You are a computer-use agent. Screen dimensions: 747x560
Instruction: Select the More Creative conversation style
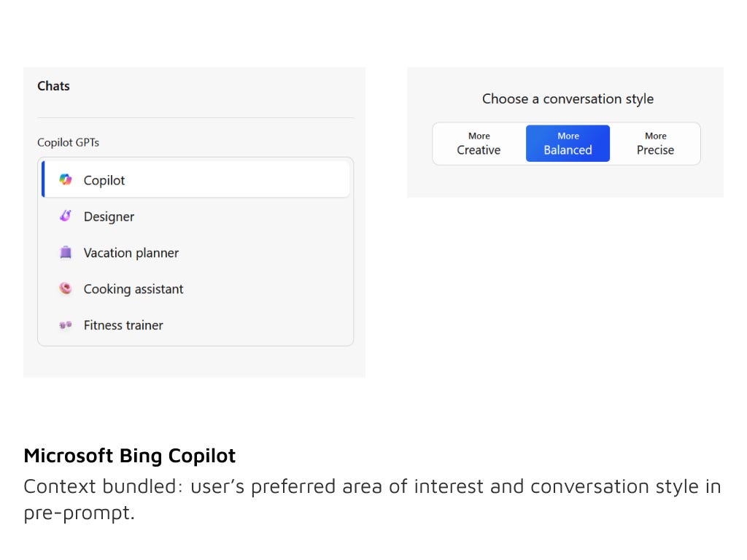pyautogui.click(x=479, y=144)
